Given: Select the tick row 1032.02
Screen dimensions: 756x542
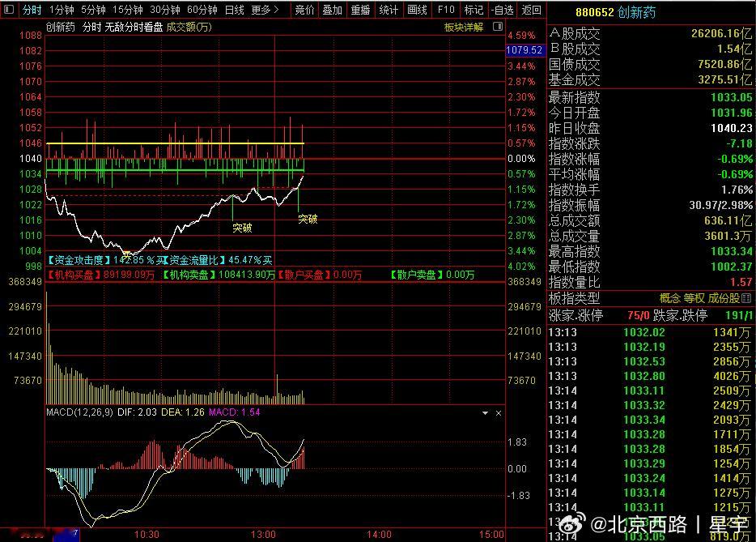Looking at the screenshot, I should click(649, 332).
